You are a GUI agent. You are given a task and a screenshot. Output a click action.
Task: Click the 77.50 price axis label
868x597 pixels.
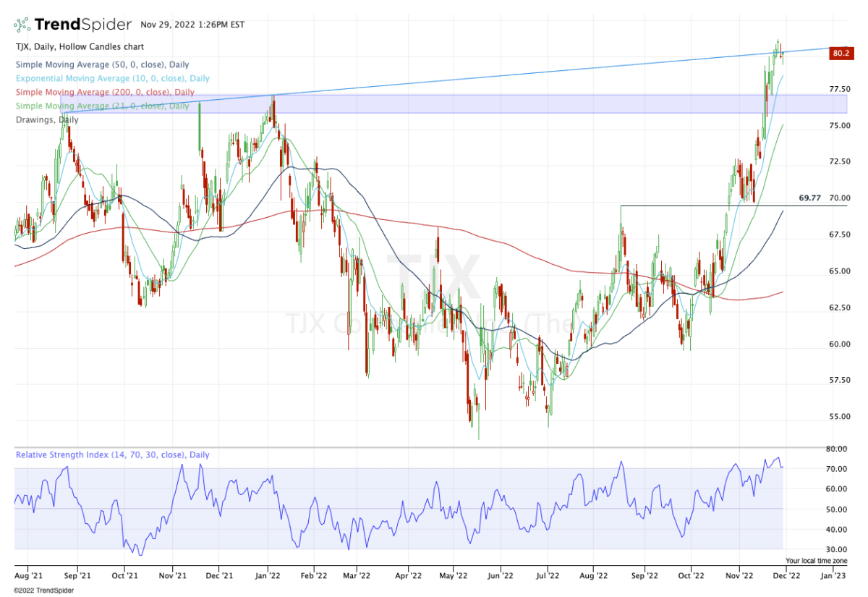840,89
